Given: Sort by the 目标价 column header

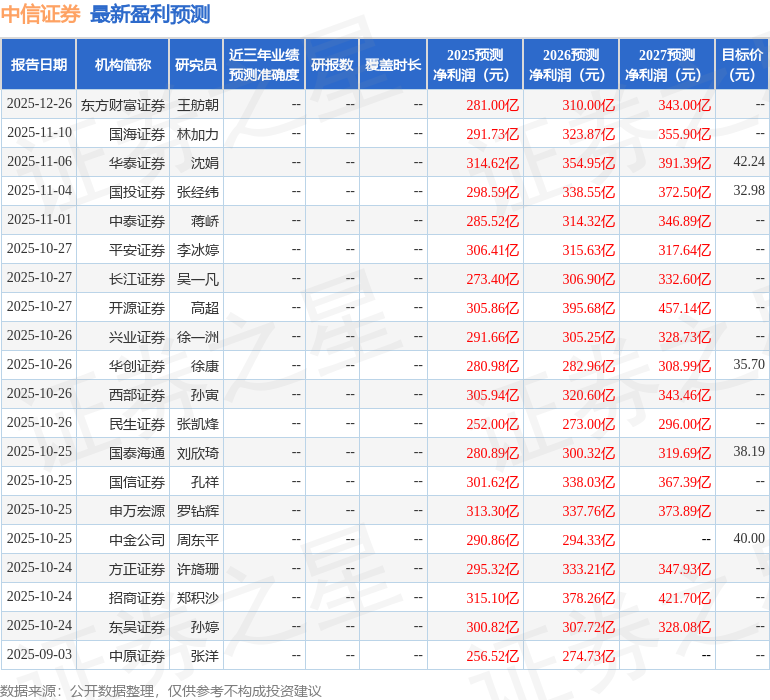Looking at the screenshot, I should [x=742, y=65].
